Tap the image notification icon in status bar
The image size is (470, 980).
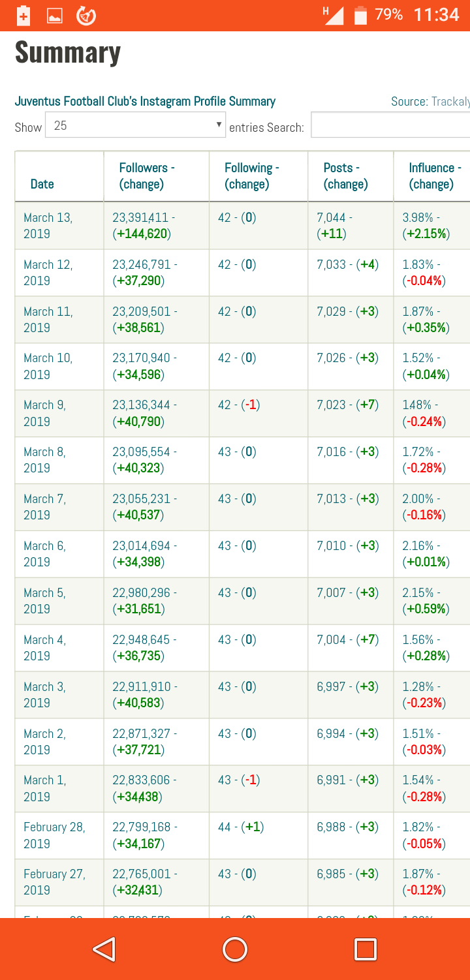tap(55, 16)
